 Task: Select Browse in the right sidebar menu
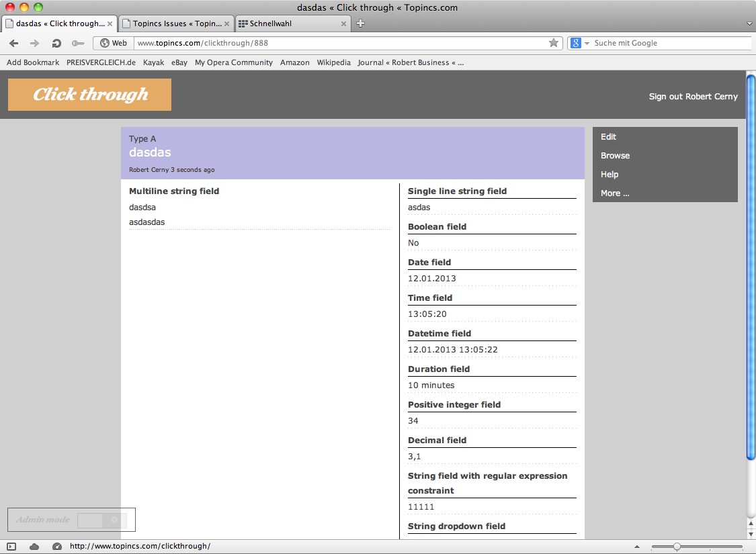(x=615, y=156)
